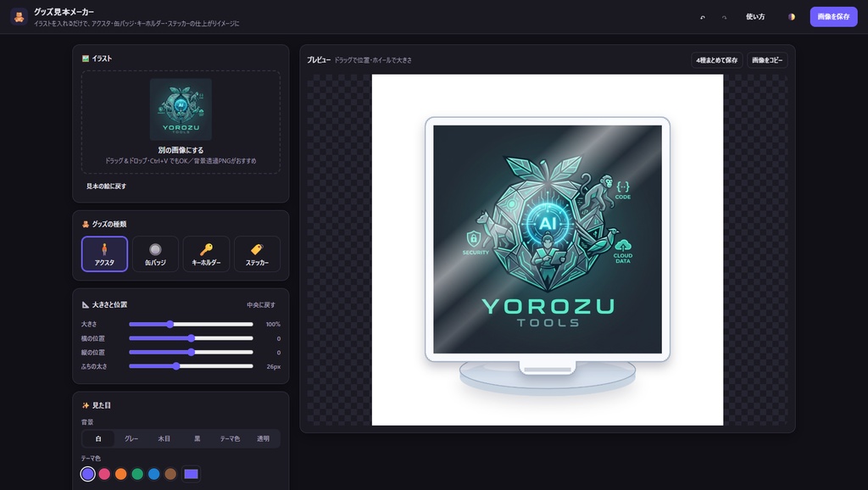Click the イラスト panel picture icon

coord(86,58)
